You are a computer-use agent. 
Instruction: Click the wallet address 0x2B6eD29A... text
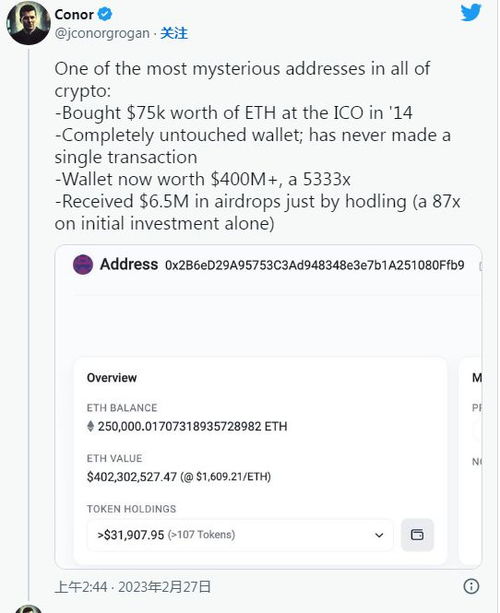(315, 265)
